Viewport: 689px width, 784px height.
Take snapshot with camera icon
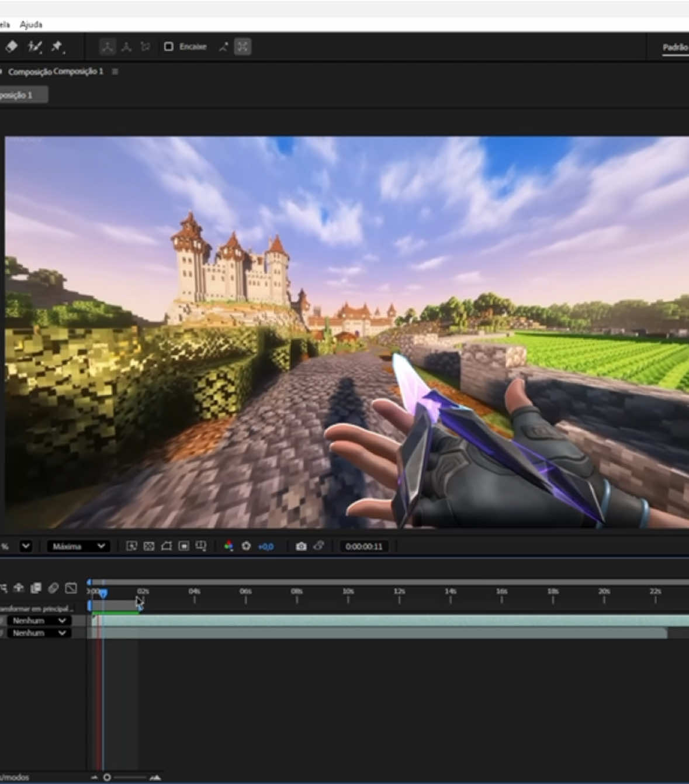coord(301,546)
